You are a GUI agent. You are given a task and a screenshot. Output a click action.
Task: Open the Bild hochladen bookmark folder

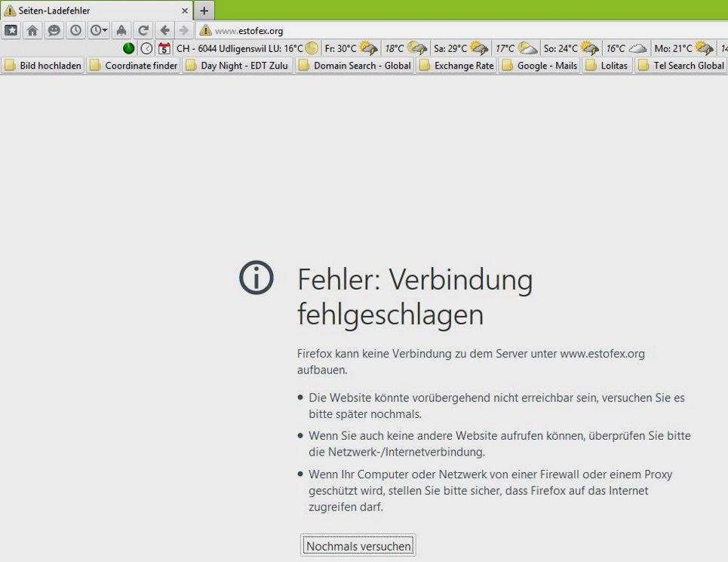43,66
